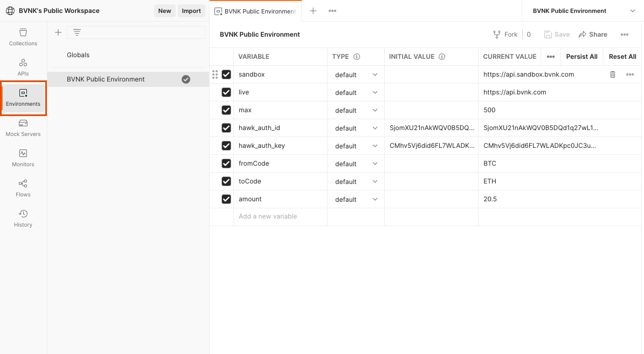The width and height of the screenshot is (644, 354).
Task: Open the Monitors sidebar section
Action: tap(23, 158)
